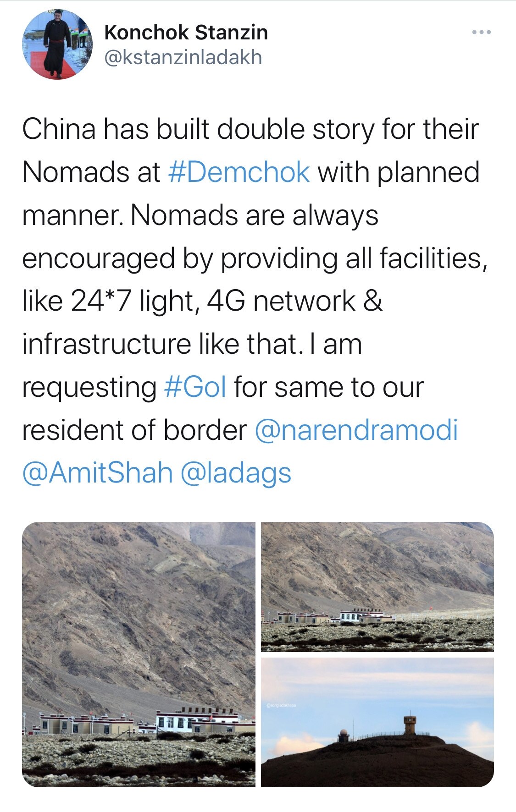Open the @ladags mention
This screenshot has height=812, width=516.
pos(236,473)
